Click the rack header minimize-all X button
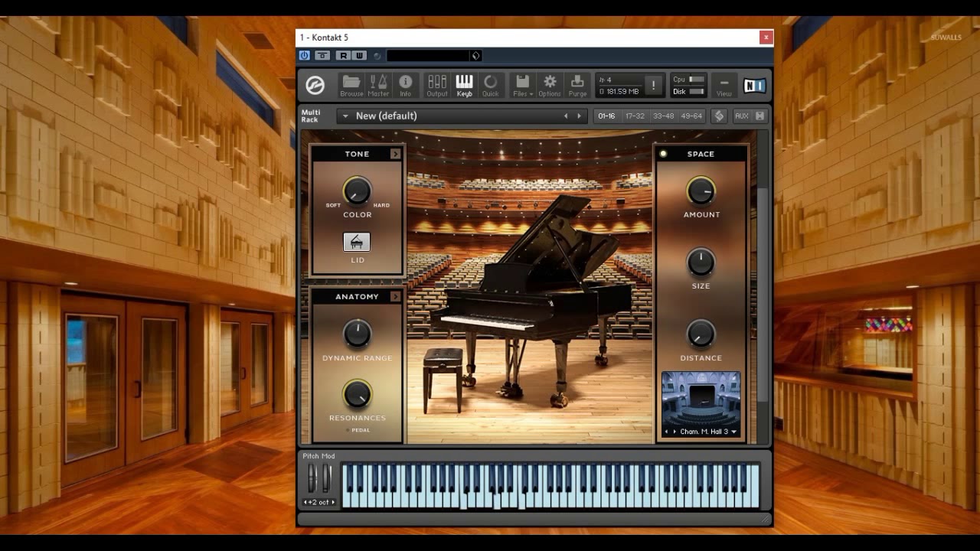The image size is (980, 551). pos(760,116)
